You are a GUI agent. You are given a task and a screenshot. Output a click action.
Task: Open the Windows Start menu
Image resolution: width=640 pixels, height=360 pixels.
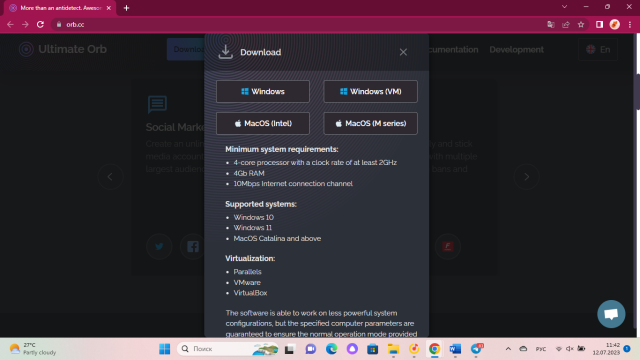coord(164,349)
